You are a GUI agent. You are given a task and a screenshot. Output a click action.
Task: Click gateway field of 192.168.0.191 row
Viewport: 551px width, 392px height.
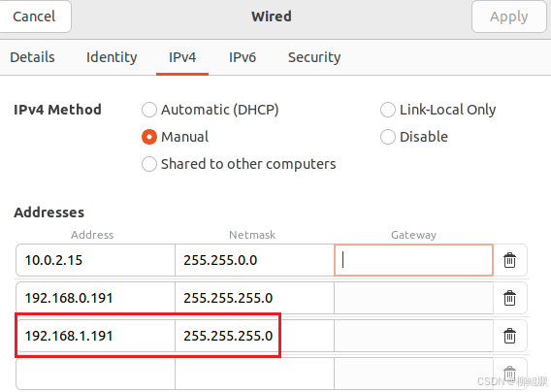(x=413, y=298)
